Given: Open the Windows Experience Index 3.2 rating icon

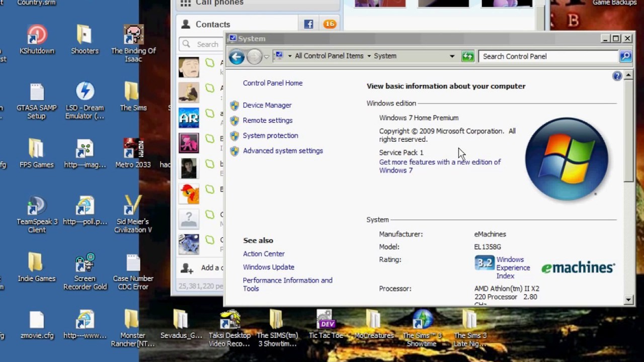Looking at the screenshot, I should 484,262.
